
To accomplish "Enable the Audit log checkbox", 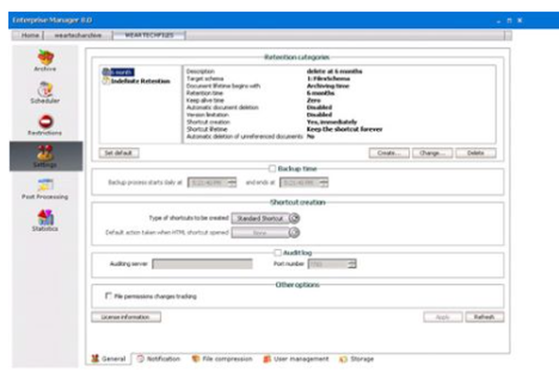I will [x=277, y=252].
